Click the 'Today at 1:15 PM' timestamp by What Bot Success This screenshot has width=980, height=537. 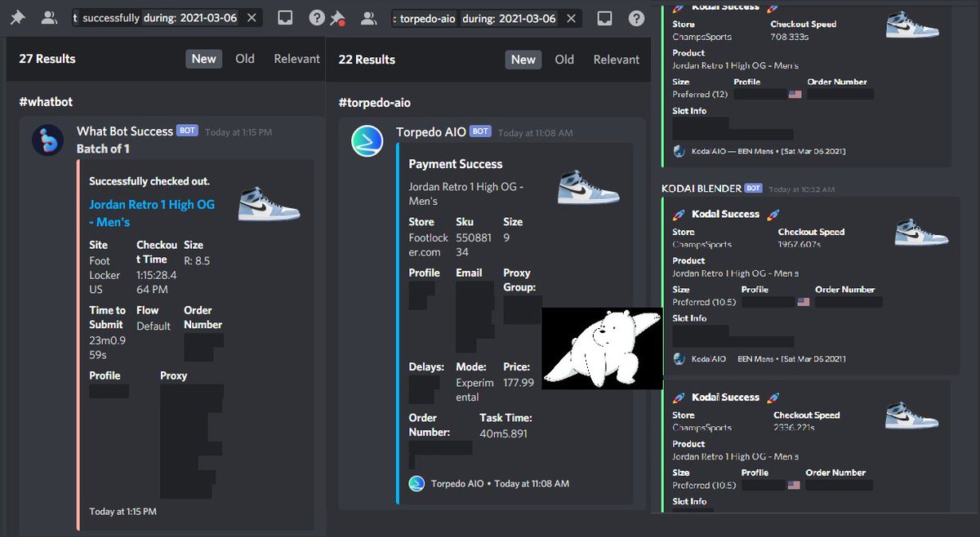click(x=238, y=132)
